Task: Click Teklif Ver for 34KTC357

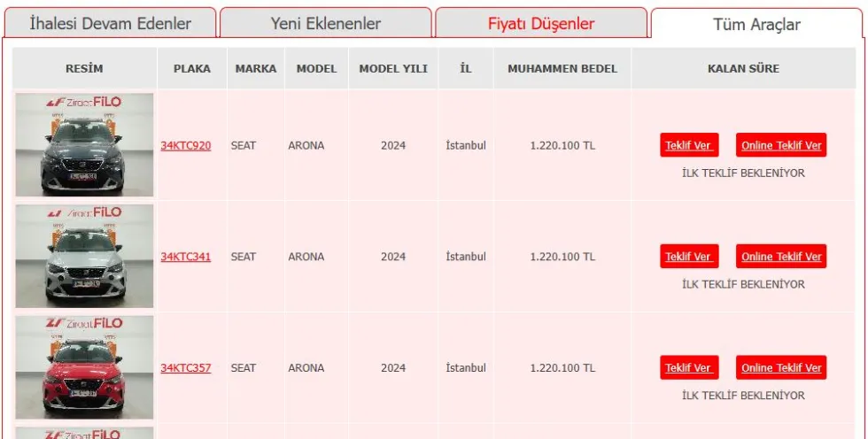Action: tap(688, 368)
